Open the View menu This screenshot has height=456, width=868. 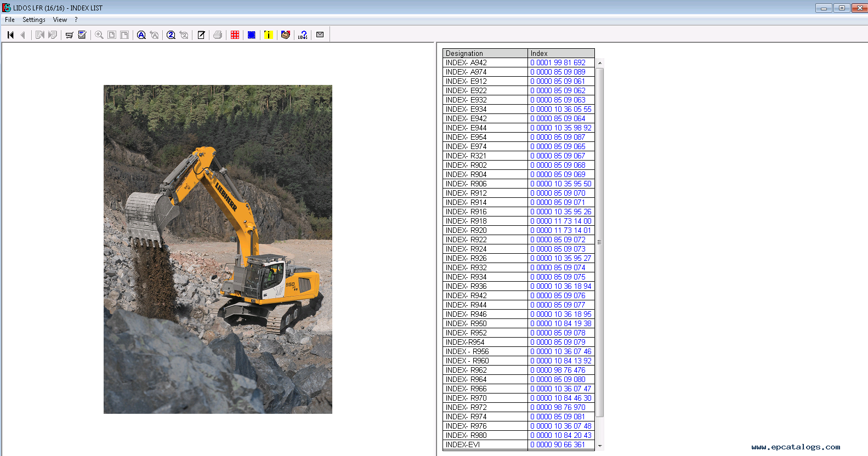coord(60,20)
